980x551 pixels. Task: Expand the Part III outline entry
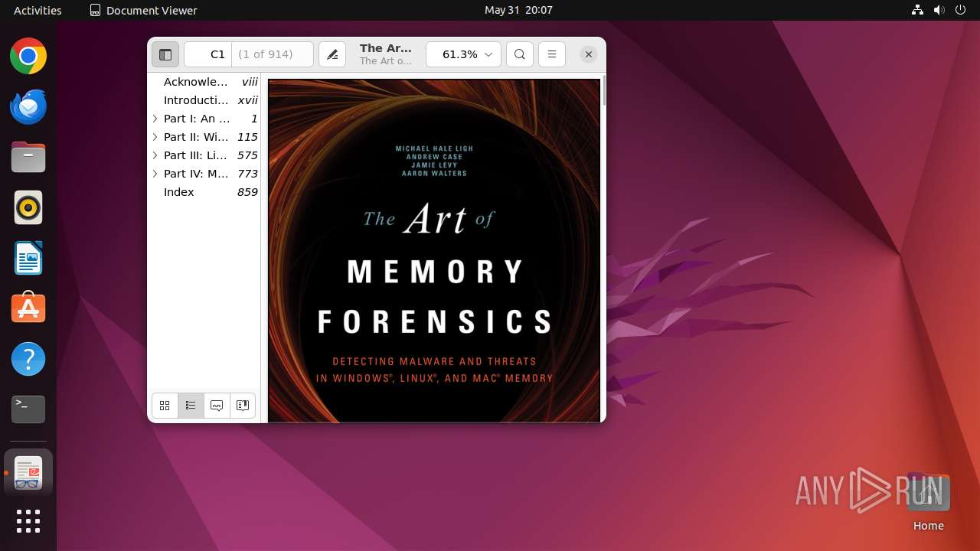click(155, 155)
